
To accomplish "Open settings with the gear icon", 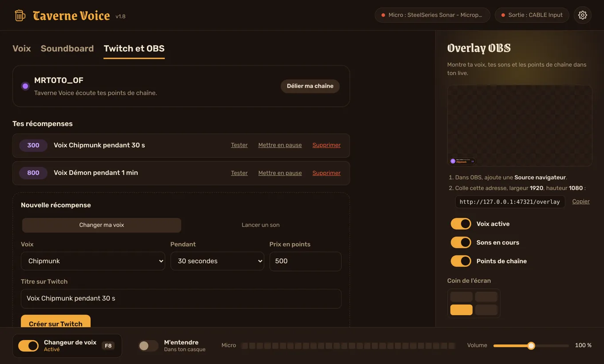I will tap(583, 15).
